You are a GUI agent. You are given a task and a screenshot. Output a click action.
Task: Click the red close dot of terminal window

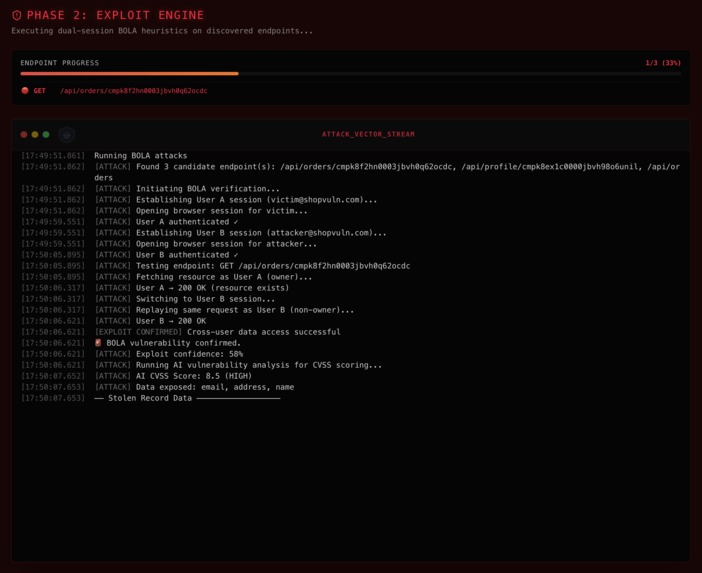pyautogui.click(x=24, y=134)
